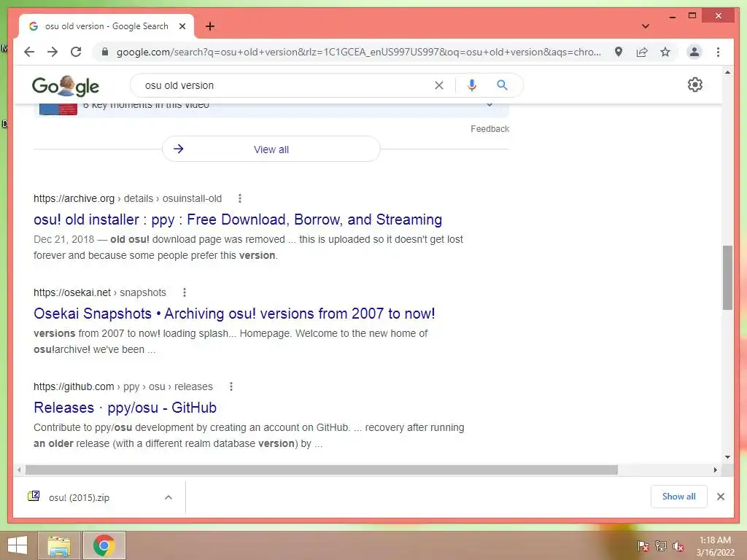The image size is (747, 560).
Task: Click the video thumbnail beside key moments
Action: 58,109
